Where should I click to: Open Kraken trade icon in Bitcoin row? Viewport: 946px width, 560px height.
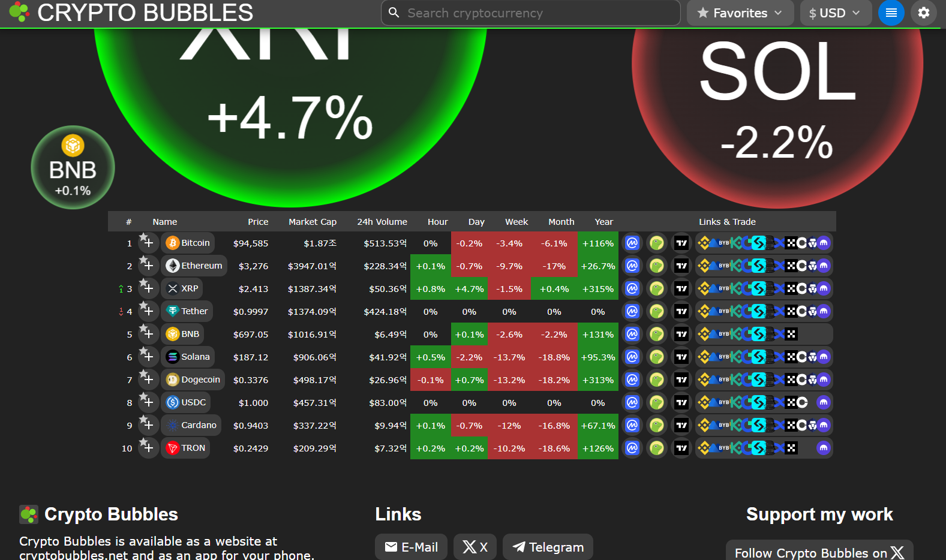point(824,243)
